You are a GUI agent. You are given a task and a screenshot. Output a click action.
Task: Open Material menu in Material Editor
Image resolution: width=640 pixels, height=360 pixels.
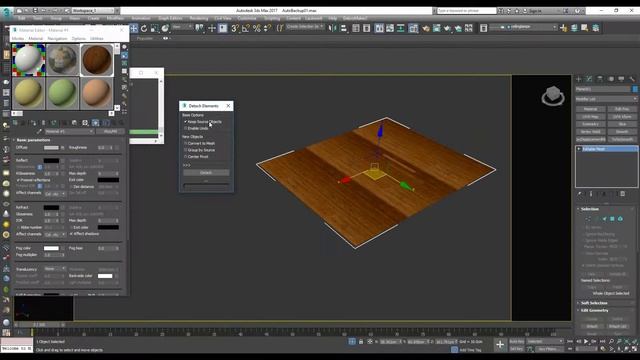pos(36,38)
